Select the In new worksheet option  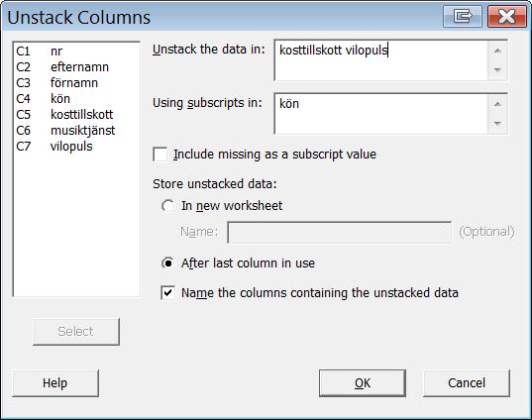coord(168,206)
